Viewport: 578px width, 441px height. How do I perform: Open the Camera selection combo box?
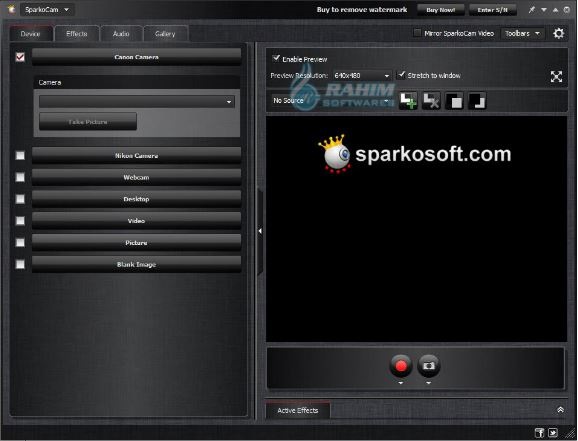coord(137,102)
